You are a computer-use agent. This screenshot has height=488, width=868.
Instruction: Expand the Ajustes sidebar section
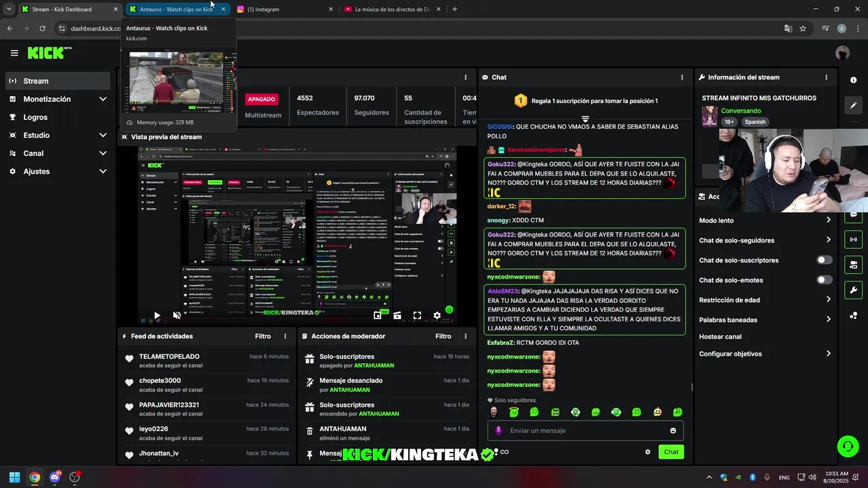coord(58,171)
